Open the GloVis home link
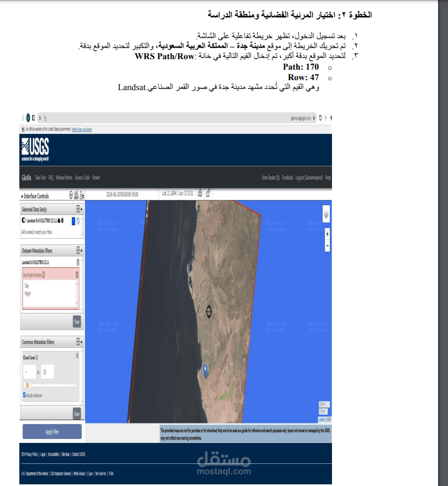 pos(27,177)
